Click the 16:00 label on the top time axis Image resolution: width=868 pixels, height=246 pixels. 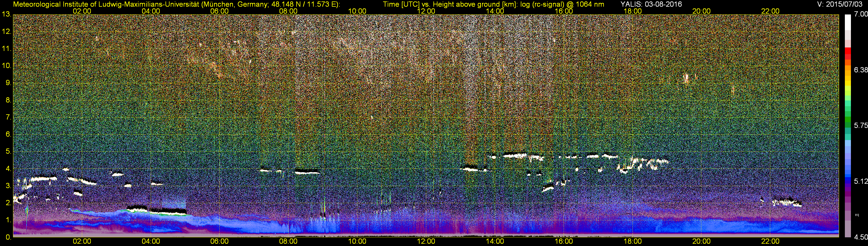564,11
